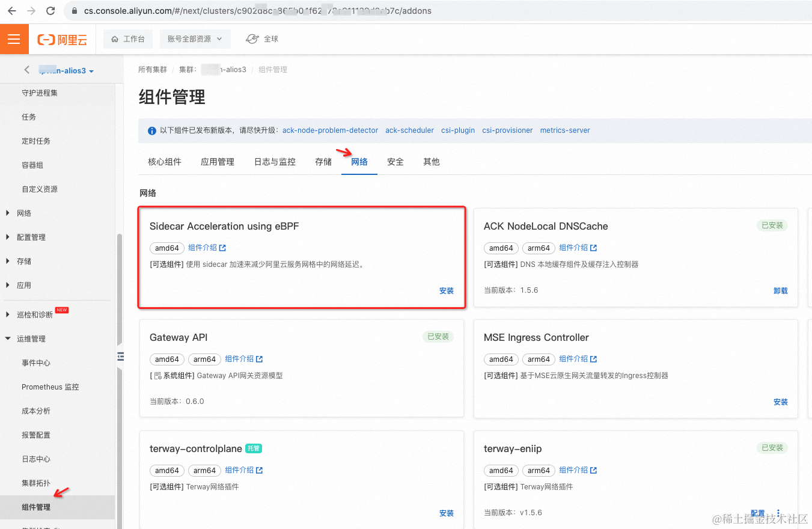This screenshot has height=529, width=812.
Task: Click the info icon in upgrade notice
Action: [x=152, y=130]
